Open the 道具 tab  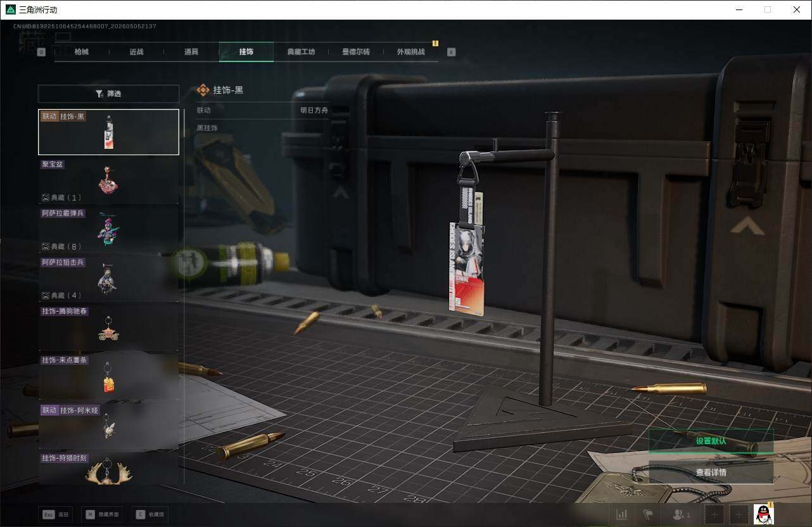click(191, 52)
